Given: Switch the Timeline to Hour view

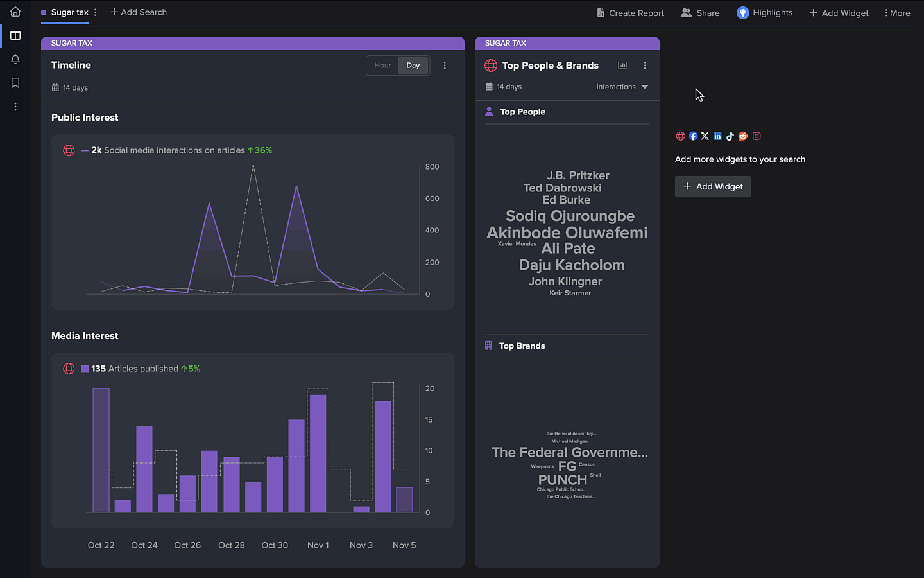Looking at the screenshot, I should [382, 65].
